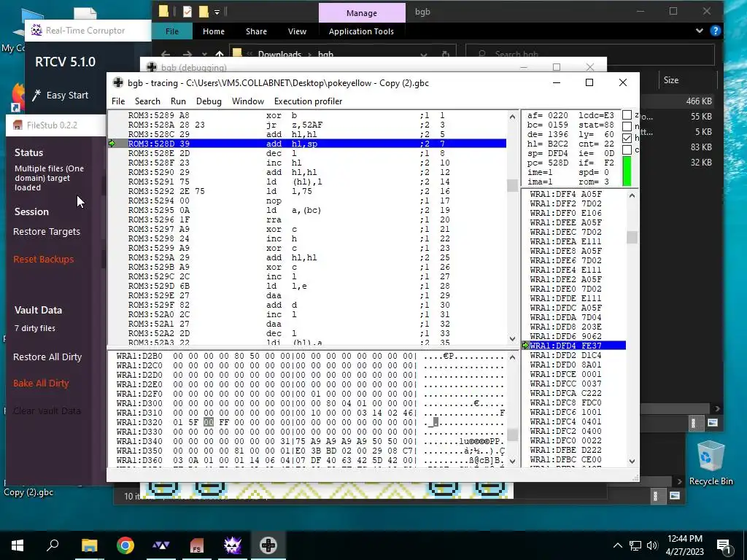747x560 pixels.
Task: Navigate forward in File Explorer
Action: click(187, 54)
